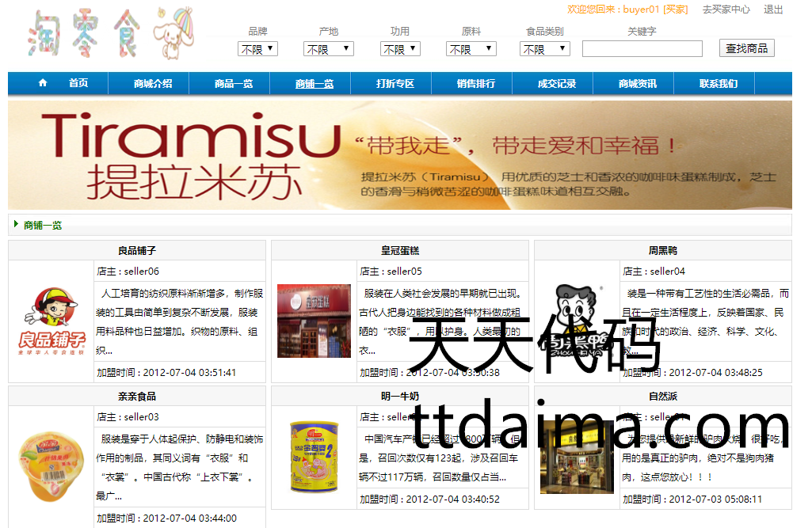Click the 关键字 keyword input field

(x=642, y=49)
